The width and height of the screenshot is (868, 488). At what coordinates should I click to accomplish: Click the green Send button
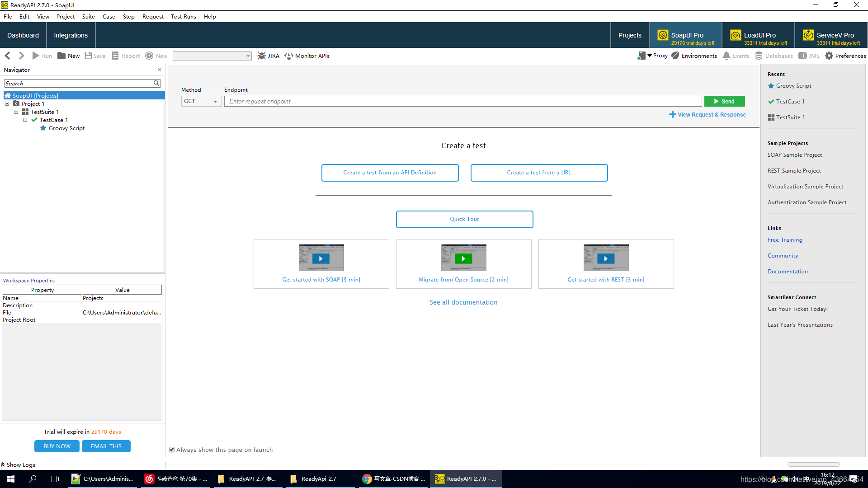724,101
